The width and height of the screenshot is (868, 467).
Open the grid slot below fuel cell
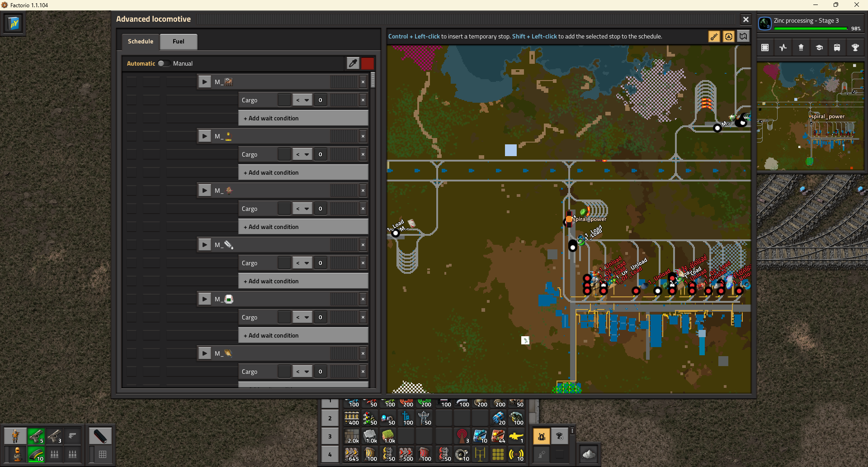(x=103, y=454)
